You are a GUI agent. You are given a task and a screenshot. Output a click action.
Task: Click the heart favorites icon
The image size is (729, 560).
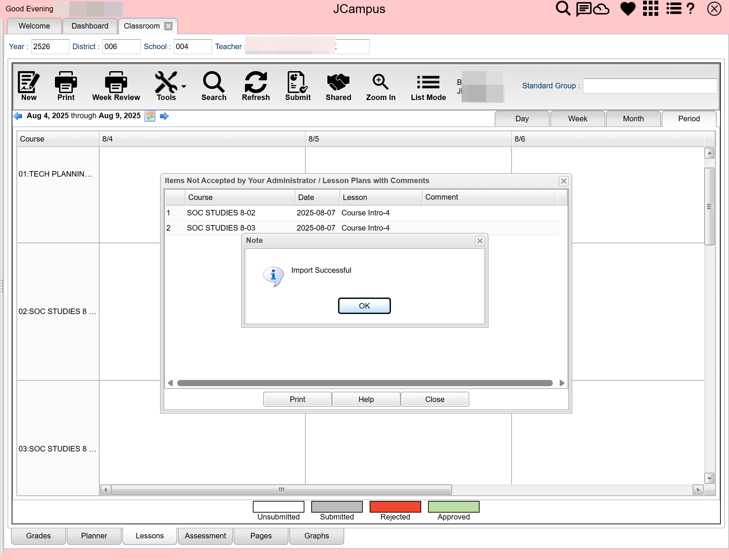[628, 9]
